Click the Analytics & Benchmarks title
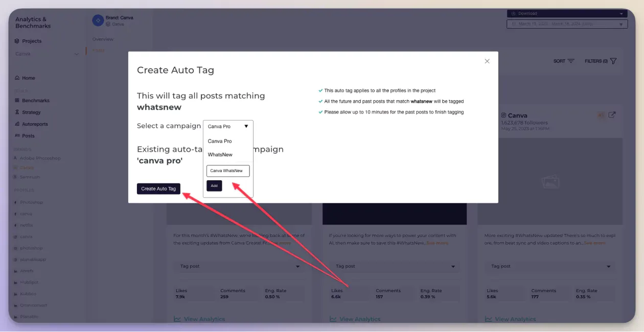 33,22
